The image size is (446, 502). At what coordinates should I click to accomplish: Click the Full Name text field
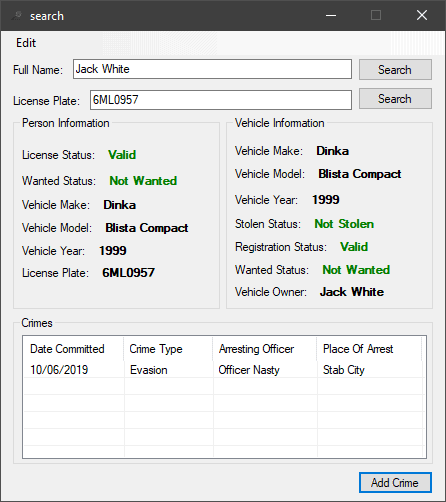[212, 69]
